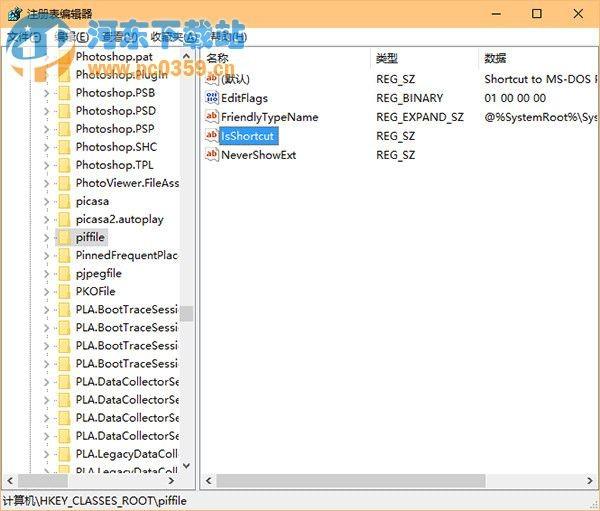Expand the Photoshop.PSB key
600x511 pixels.
pos(46,93)
